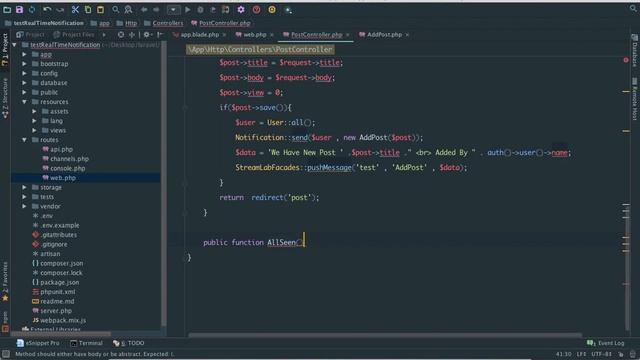Open eSnippet Pro tool window
This screenshot has width=640, height=360.
(x=38, y=343)
